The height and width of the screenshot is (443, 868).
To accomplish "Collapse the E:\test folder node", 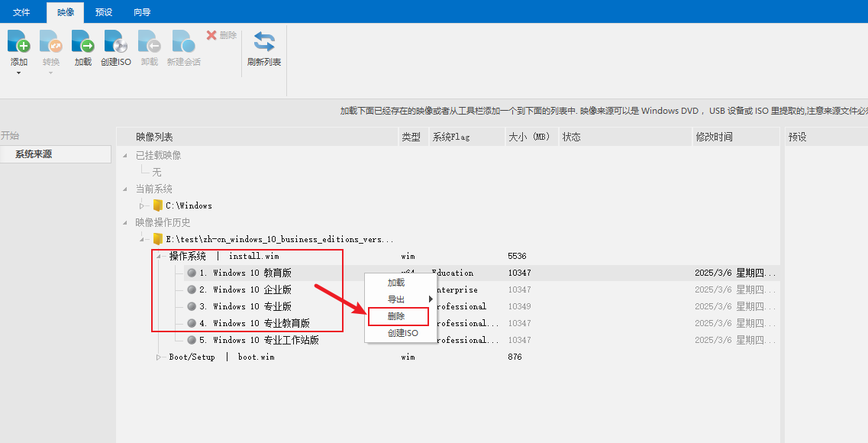I will click(x=142, y=239).
